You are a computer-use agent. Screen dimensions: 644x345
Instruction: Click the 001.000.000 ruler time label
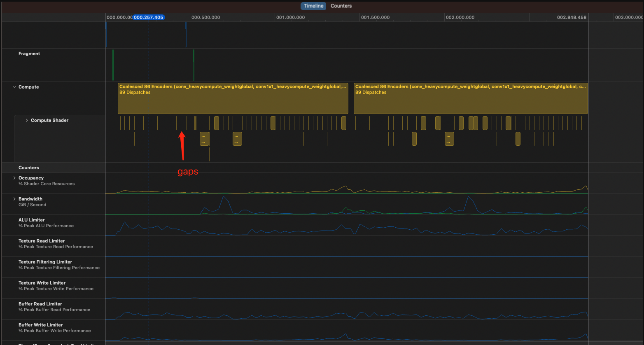[x=290, y=17]
